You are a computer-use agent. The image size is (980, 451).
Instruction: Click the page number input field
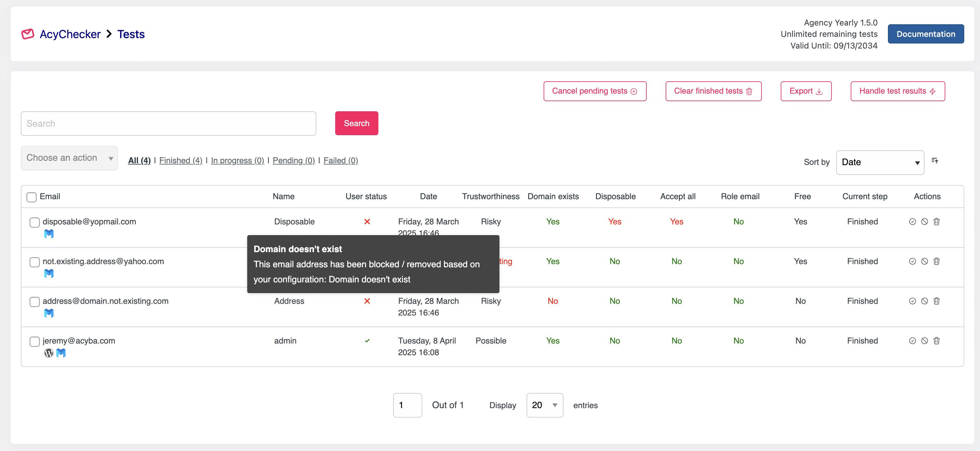coord(407,405)
